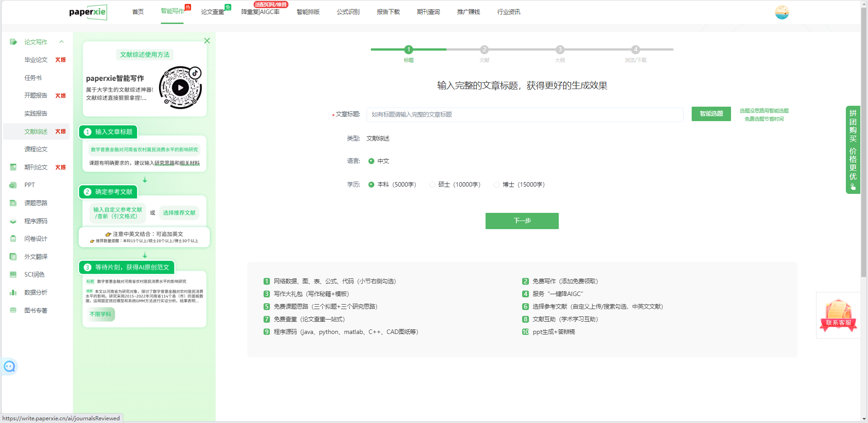Click the 程序源码 sidebar icon
Viewport: 868px width, 423px height.
(13, 221)
